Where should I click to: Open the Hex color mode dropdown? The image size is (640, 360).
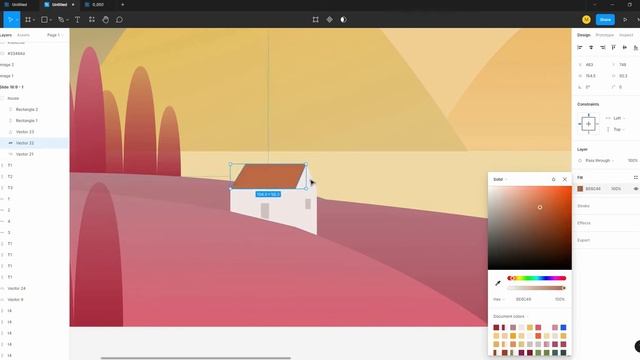click(x=499, y=299)
